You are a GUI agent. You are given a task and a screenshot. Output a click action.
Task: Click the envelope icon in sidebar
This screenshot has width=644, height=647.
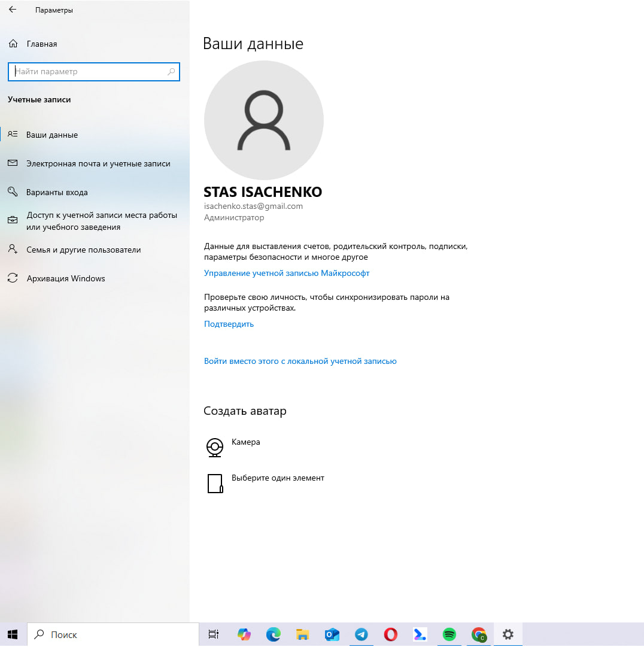(13, 163)
